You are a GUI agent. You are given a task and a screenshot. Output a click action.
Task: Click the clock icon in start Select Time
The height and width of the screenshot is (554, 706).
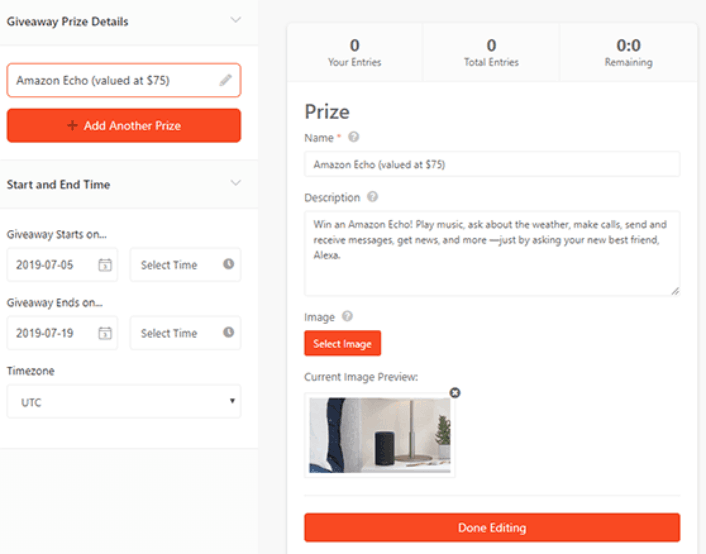(x=228, y=264)
